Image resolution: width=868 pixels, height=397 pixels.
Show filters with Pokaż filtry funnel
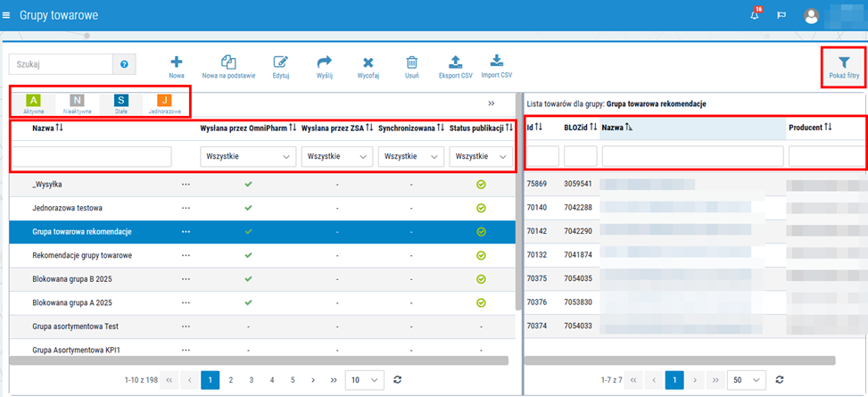tap(844, 63)
